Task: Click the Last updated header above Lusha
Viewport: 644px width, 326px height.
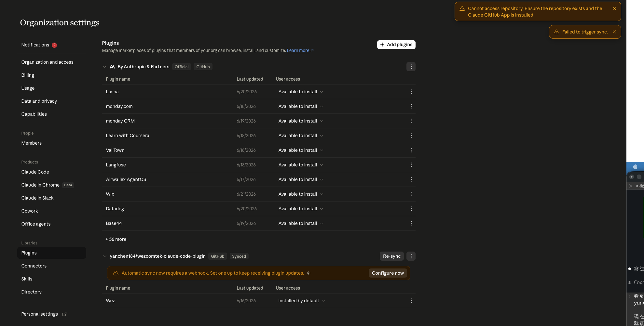Action: (250, 79)
